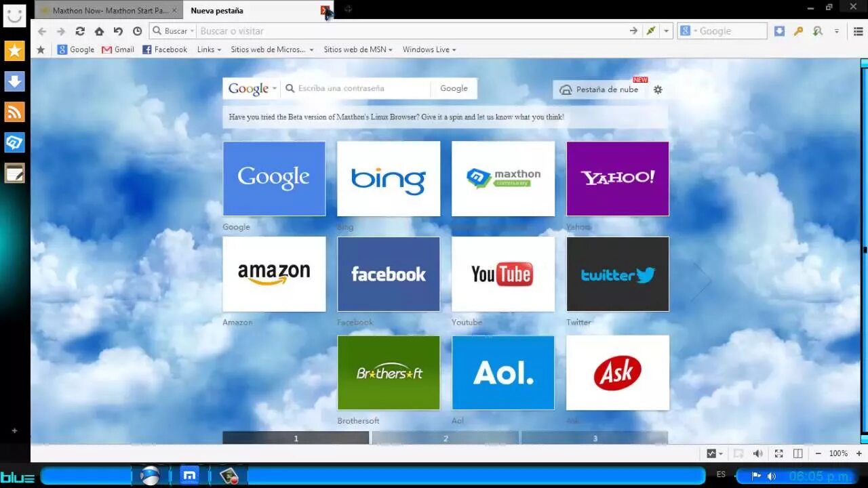Viewport: 868px width, 488px height.
Task: Open the Buscar search mode dropdown
Action: pyautogui.click(x=172, y=31)
